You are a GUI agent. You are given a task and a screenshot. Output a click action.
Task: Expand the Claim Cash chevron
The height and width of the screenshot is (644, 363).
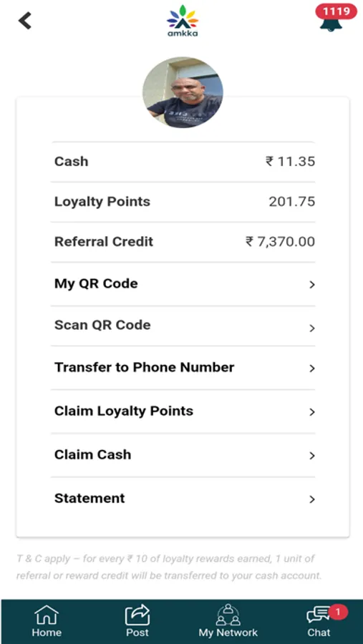tap(312, 456)
